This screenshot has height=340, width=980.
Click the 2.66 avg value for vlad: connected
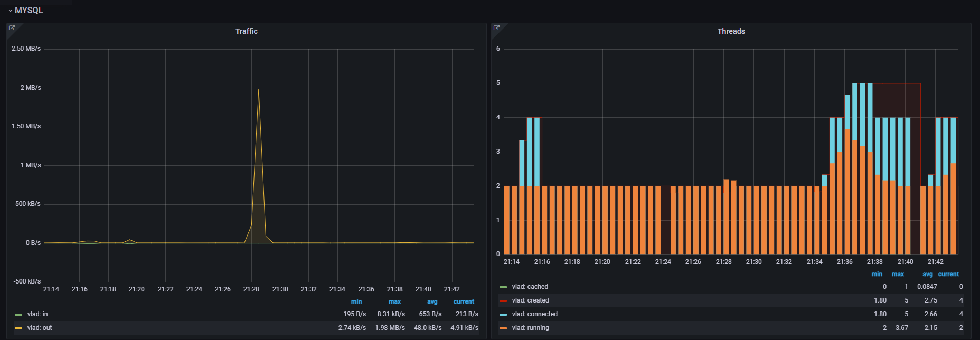click(x=930, y=314)
